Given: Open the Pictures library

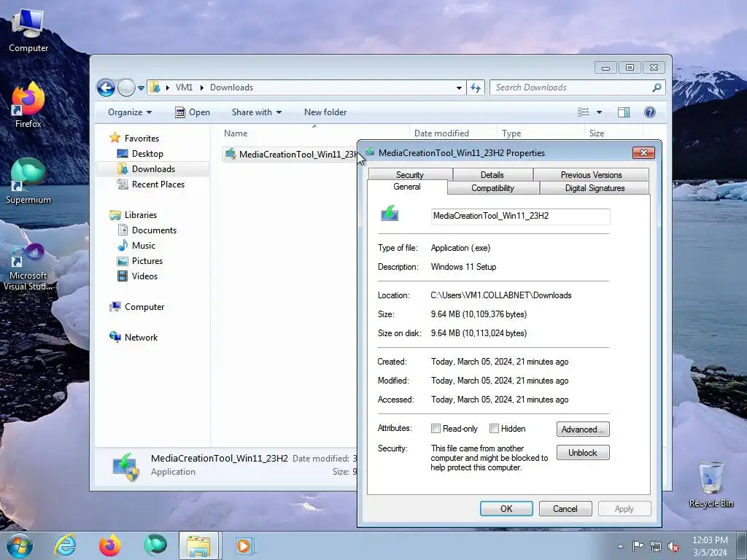Looking at the screenshot, I should (147, 261).
